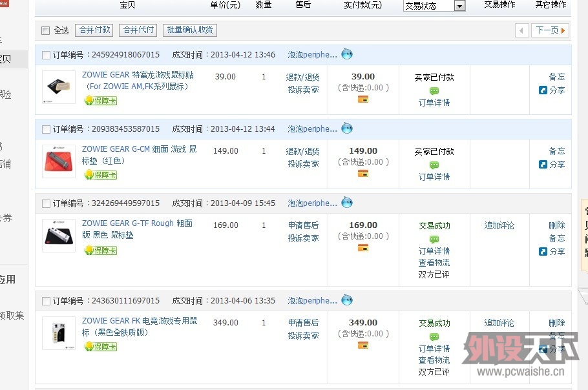Open thumbnail of ZOWIE FK mouse
Image resolution: width=588 pixels, height=390 pixels.
coord(59,333)
